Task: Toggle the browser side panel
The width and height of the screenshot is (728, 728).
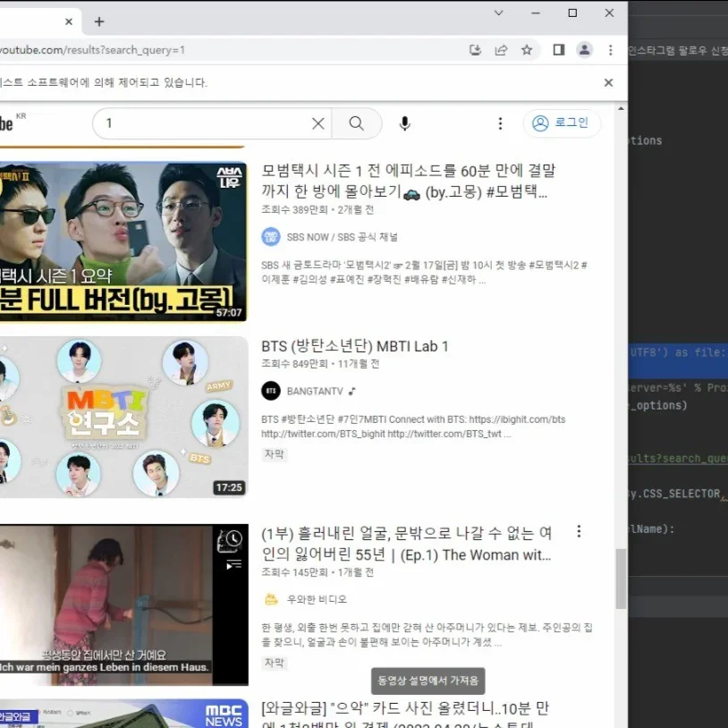Action: tap(559, 50)
